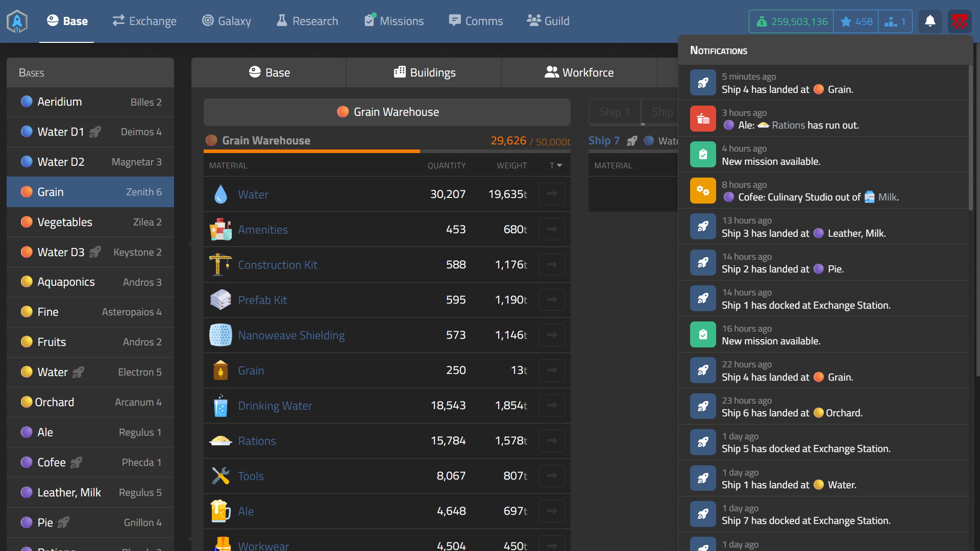Click the red user avatar icon
The image size is (980, 551).
pos(960,21)
